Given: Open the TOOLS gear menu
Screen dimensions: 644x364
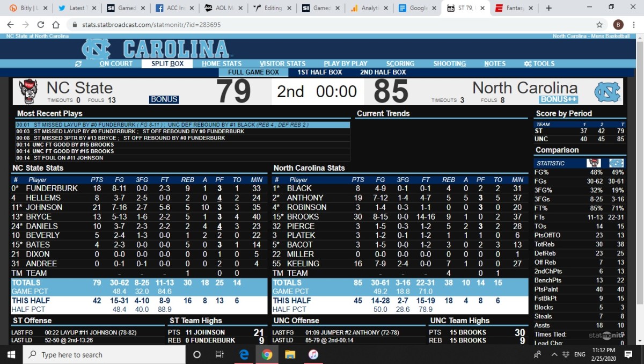Looking at the screenshot, I should (x=539, y=63).
